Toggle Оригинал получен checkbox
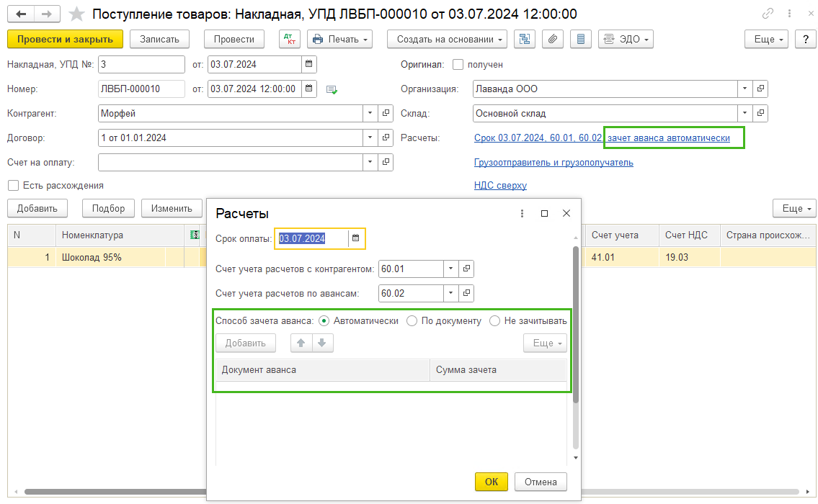Screen dimensions: 818x504 point(458,65)
